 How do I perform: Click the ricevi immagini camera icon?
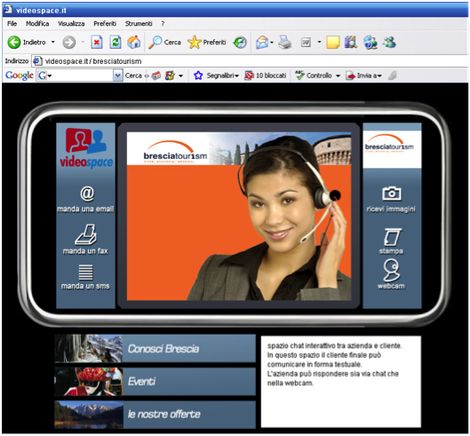[391, 194]
